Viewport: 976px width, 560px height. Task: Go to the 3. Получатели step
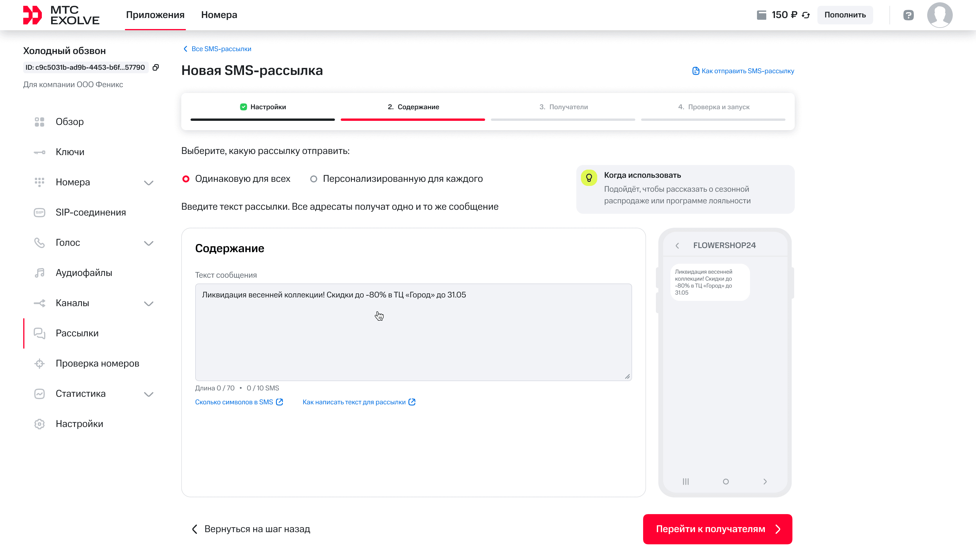563,107
